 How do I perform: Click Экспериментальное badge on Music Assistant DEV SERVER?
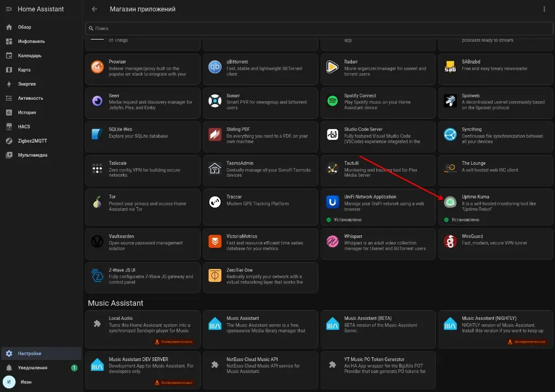pyautogui.click(x=174, y=382)
